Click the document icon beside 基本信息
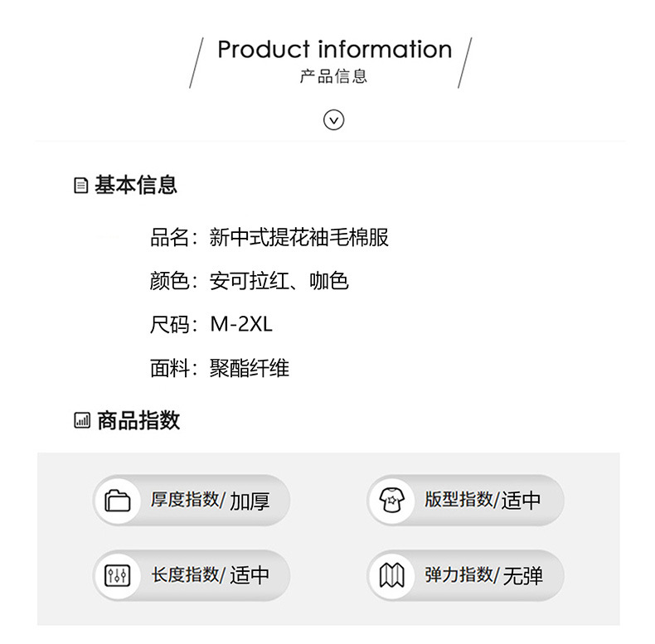This screenshot has width=655, height=644. coord(80,186)
